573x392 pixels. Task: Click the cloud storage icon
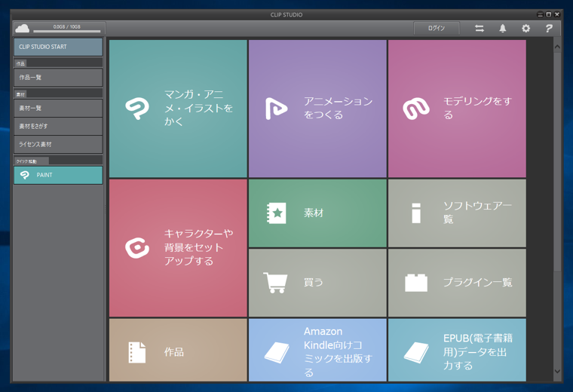(23, 28)
